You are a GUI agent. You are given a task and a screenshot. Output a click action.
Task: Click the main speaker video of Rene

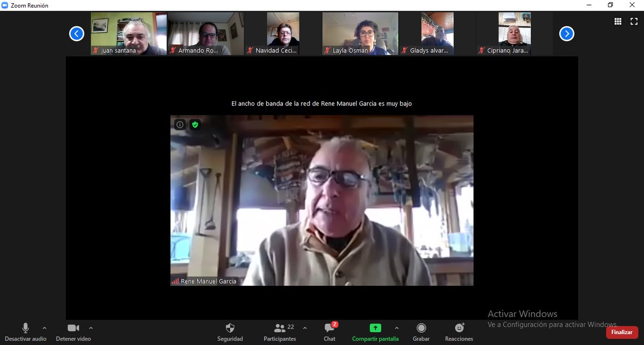tap(322, 200)
